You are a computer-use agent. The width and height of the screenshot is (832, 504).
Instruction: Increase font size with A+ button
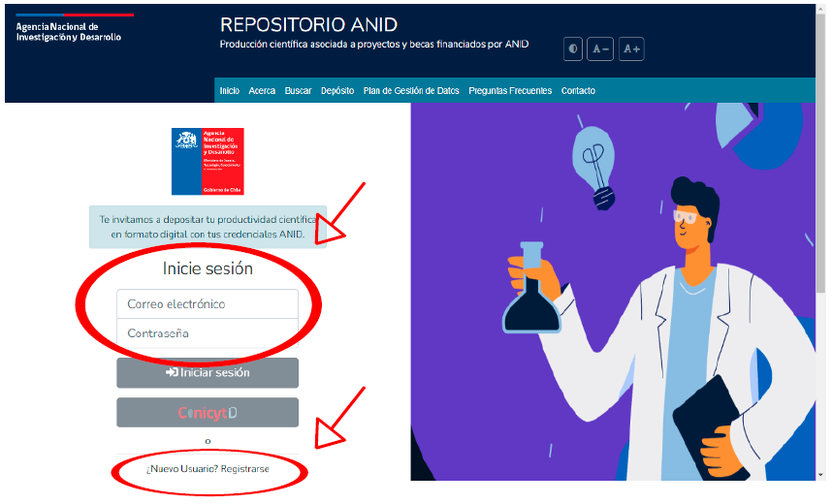tap(631, 49)
